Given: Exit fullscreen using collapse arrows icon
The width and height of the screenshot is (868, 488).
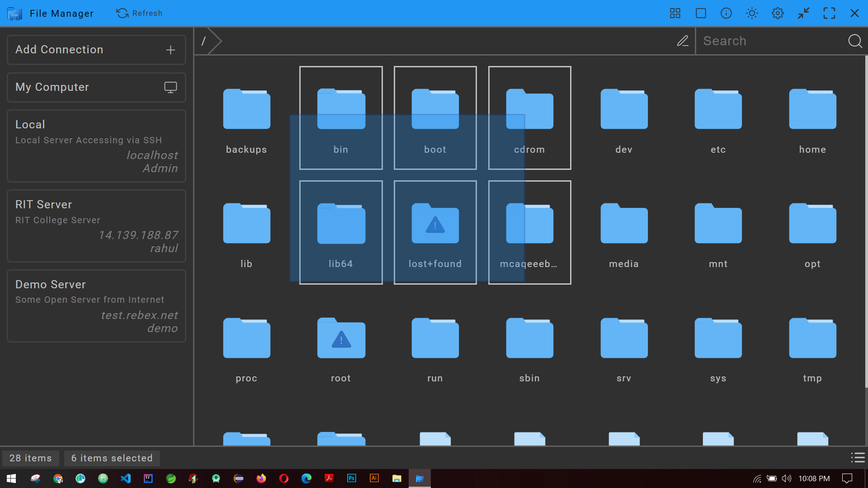Looking at the screenshot, I should point(803,13).
